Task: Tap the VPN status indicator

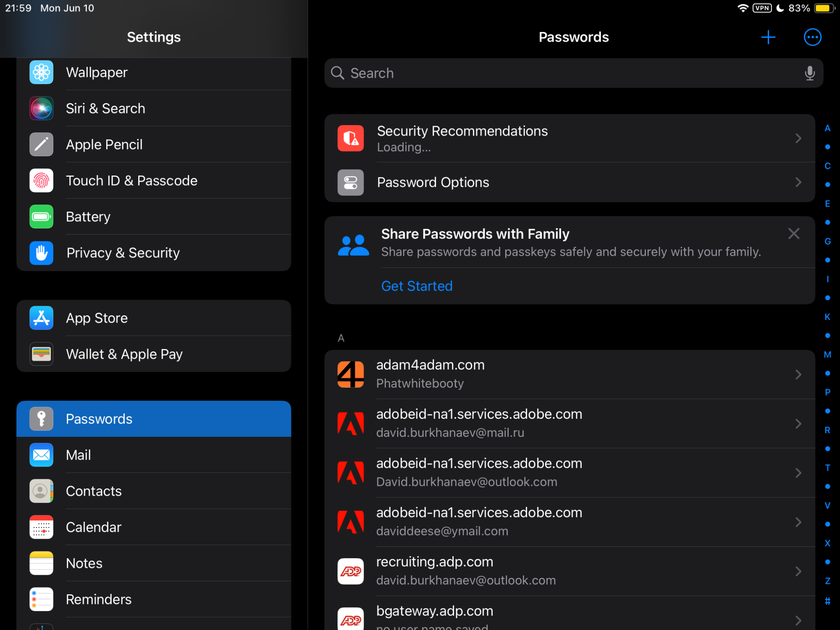Action: (x=762, y=8)
